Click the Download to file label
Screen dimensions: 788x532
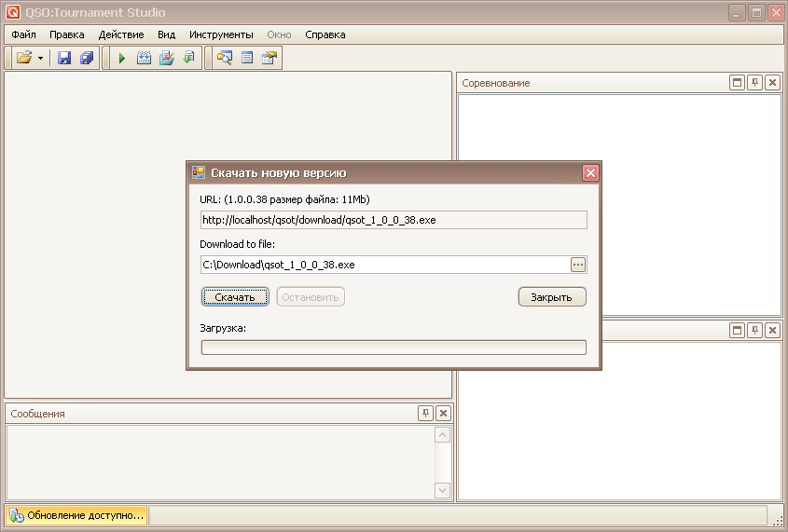(237, 244)
